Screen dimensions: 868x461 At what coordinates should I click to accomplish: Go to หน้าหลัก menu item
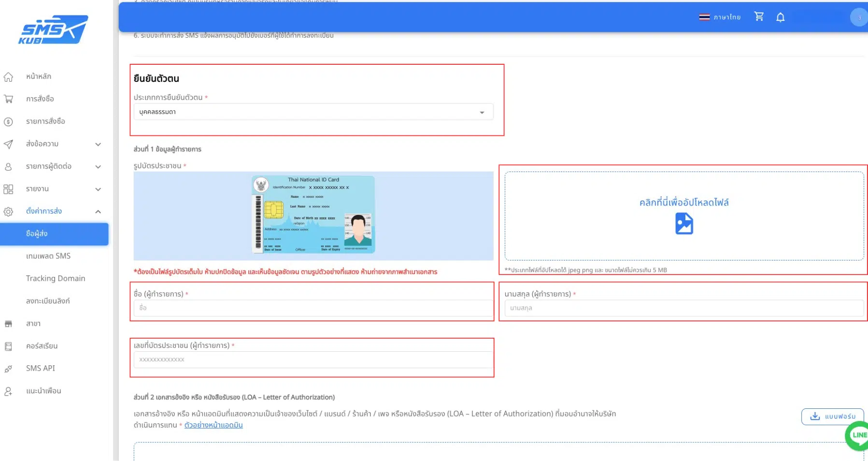pyautogui.click(x=39, y=76)
